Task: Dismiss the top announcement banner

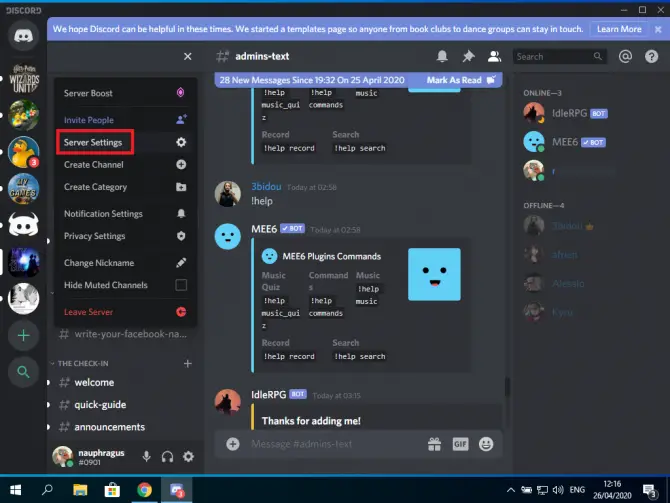Action: (x=658, y=29)
